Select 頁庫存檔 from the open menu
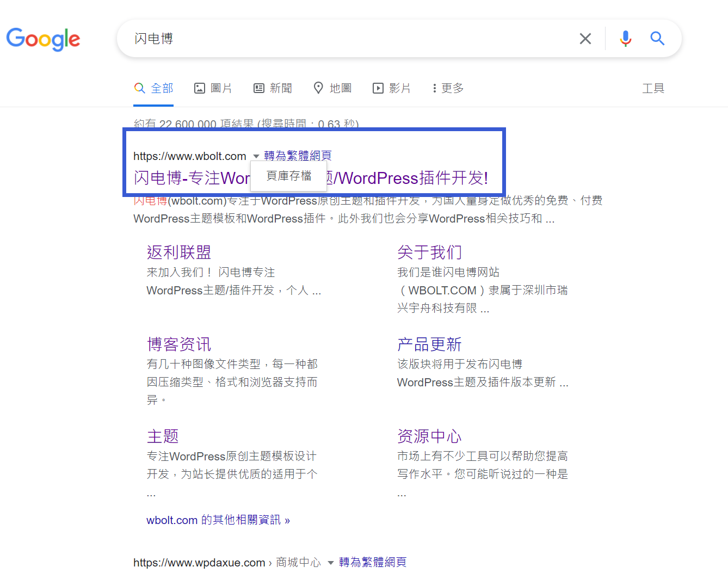 pos(288,175)
